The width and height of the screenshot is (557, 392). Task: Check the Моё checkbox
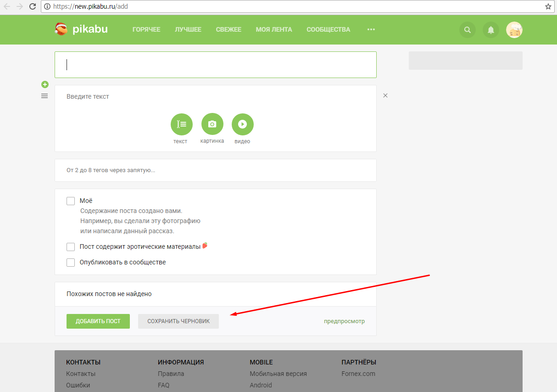tap(71, 201)
